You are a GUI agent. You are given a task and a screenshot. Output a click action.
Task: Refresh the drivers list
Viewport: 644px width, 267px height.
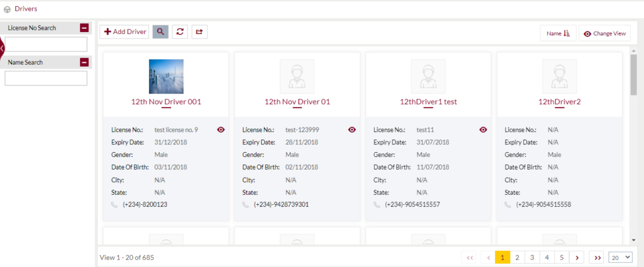point(180,31)
